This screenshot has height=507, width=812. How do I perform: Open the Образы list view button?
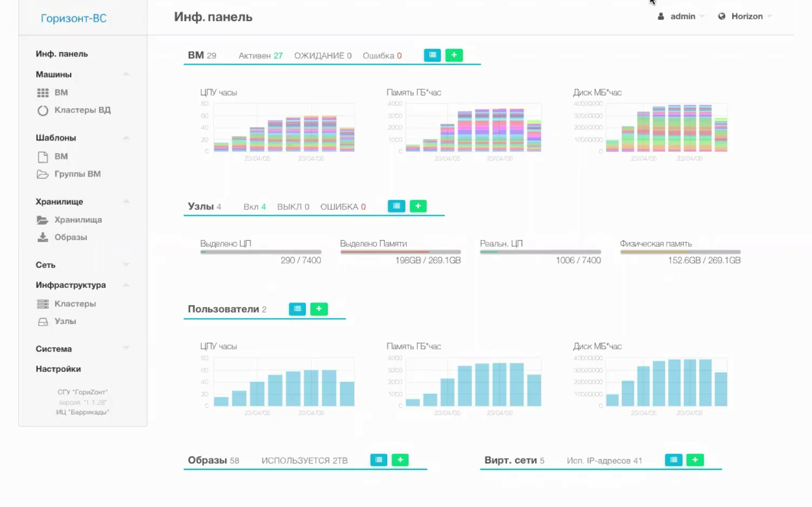click(x=379, y=460)
